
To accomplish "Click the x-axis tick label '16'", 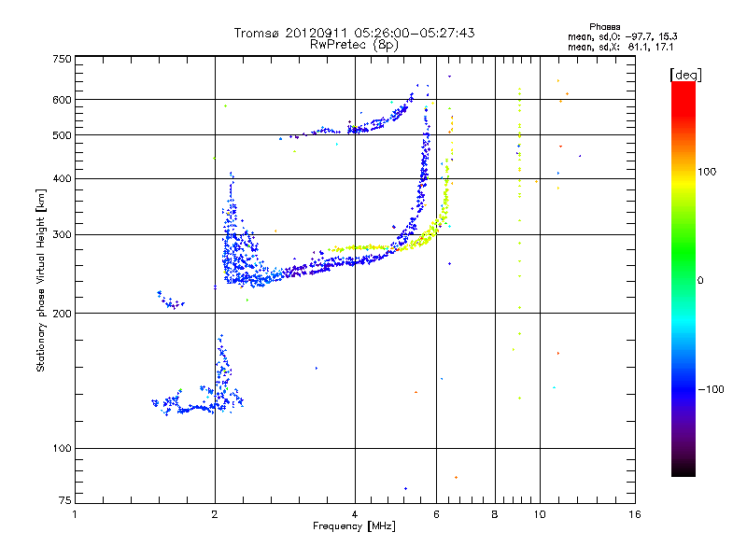I will [635, 514].
